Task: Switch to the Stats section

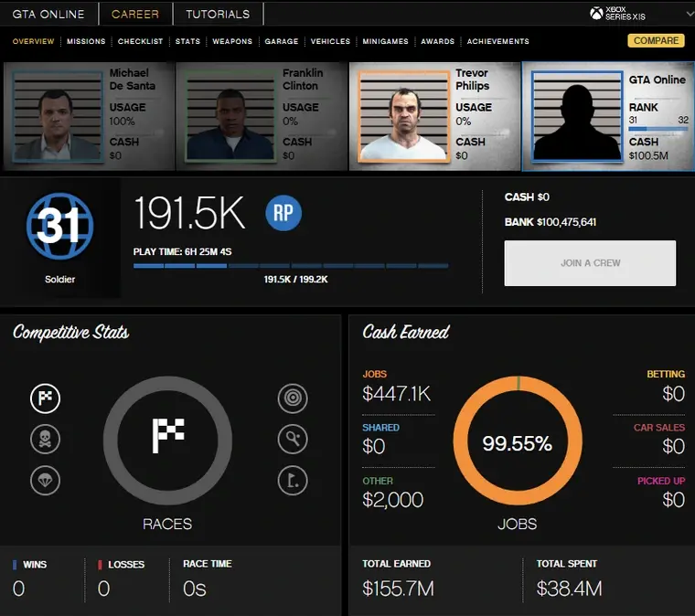Action: tap(187, 41)
